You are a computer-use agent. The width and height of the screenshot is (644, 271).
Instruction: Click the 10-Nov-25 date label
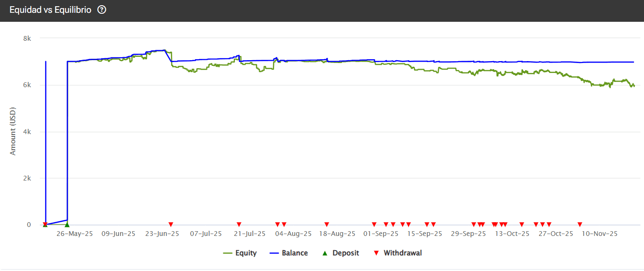(x=599, y=234)
